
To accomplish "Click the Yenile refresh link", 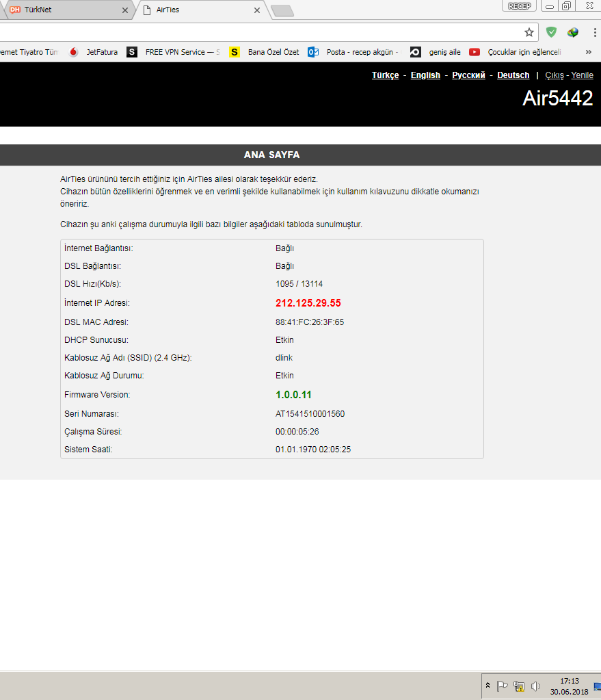I will 582,75.
